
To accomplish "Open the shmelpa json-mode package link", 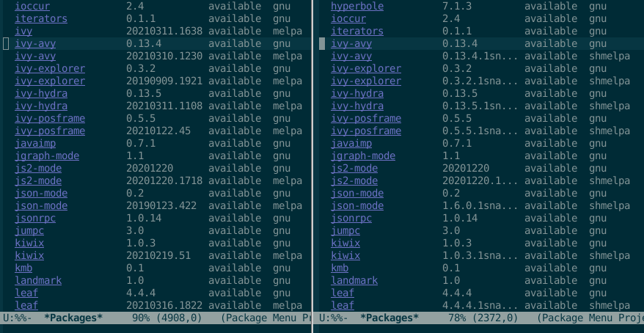I will (357, 205).
